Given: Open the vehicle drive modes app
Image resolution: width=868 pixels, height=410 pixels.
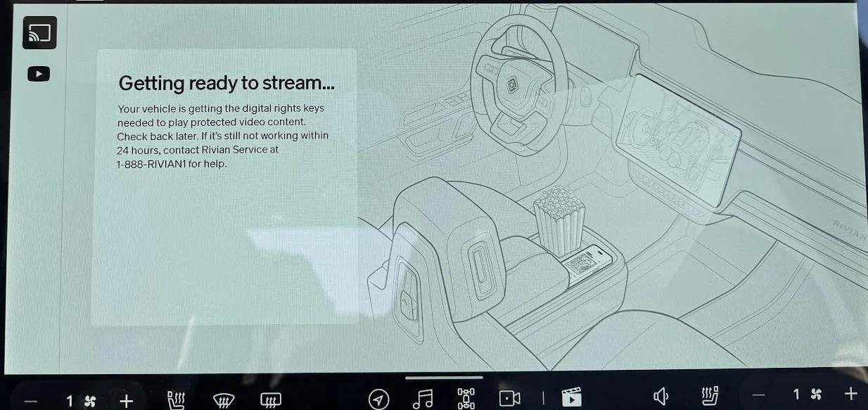Looking at the screenshot, I should tap(466, 399).
